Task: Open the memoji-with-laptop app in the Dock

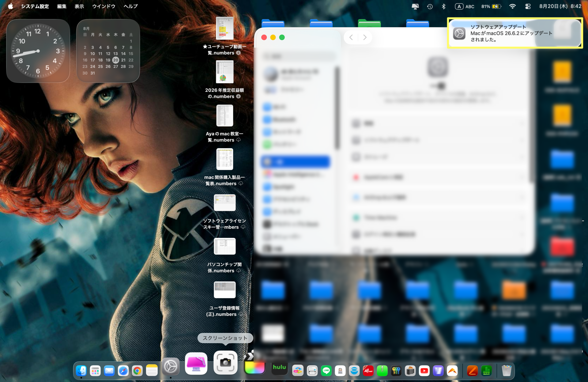Action: [340, 371]
